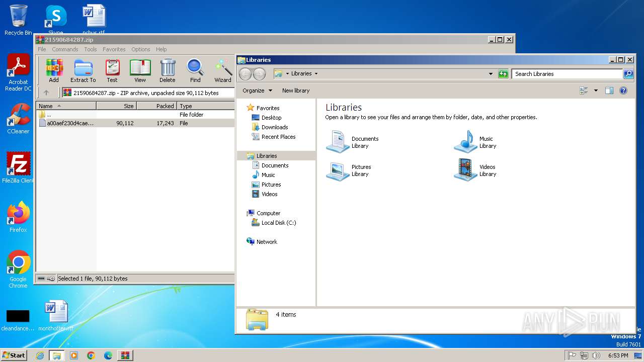The height and width of the screenshot is (362, 644).
Task: Click Libraries in Explorer address bar
Action: pyautogui.click(x=301, y=73)
